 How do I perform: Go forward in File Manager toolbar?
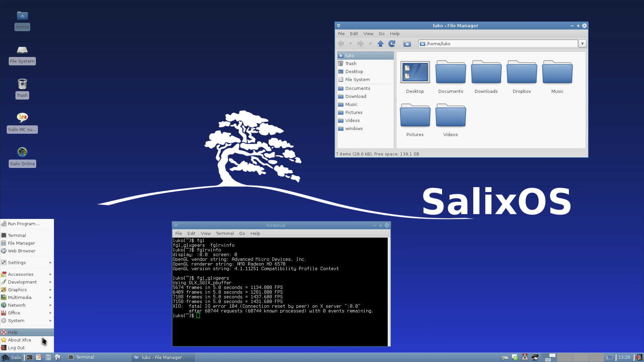pyautogui.click(x=361, y=44)
